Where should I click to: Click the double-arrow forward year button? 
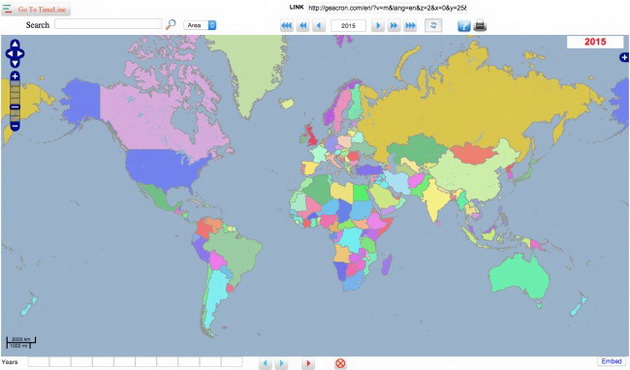394,26
